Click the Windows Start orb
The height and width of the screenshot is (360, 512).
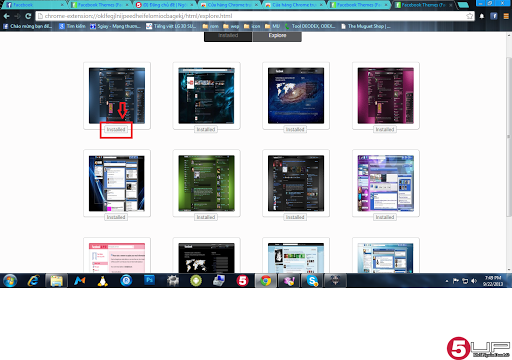pos(10,281)
